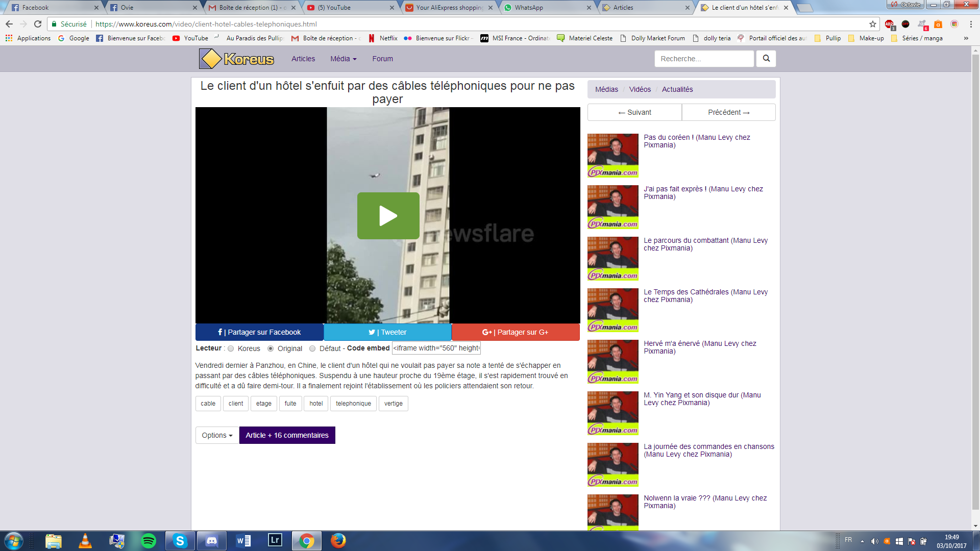Open Spotify from the taskbar
Image resolution: width=980 pixels, height=551 pixels.
click(149, 540)
